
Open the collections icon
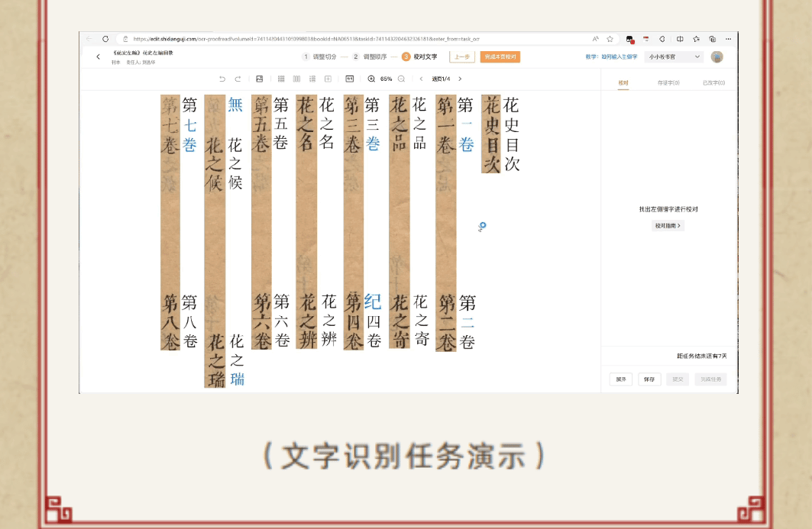pos(713,39)
